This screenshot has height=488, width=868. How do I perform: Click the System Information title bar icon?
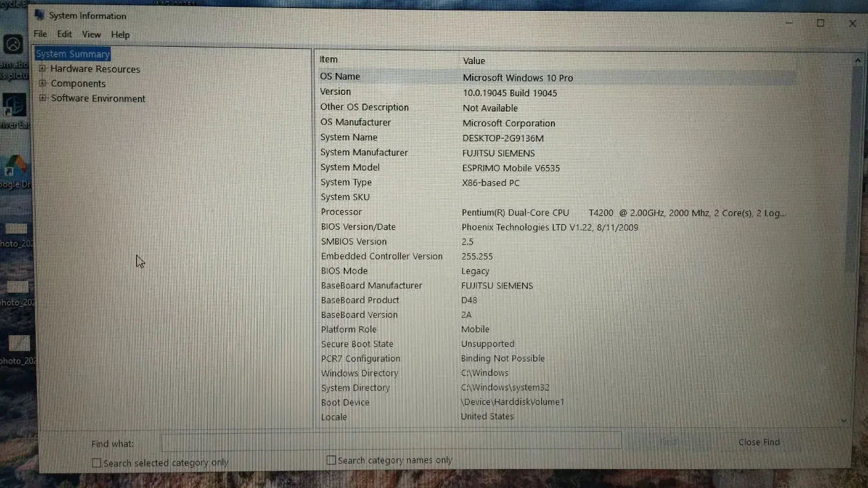click(x=39, y=15)
